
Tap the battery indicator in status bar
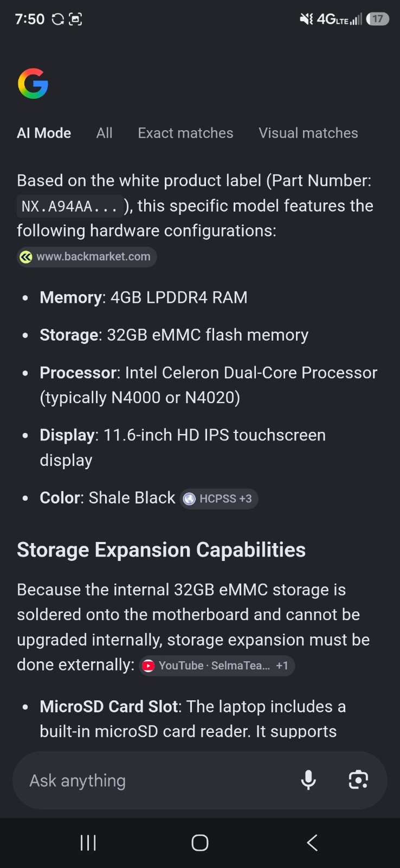coord(378,19)
